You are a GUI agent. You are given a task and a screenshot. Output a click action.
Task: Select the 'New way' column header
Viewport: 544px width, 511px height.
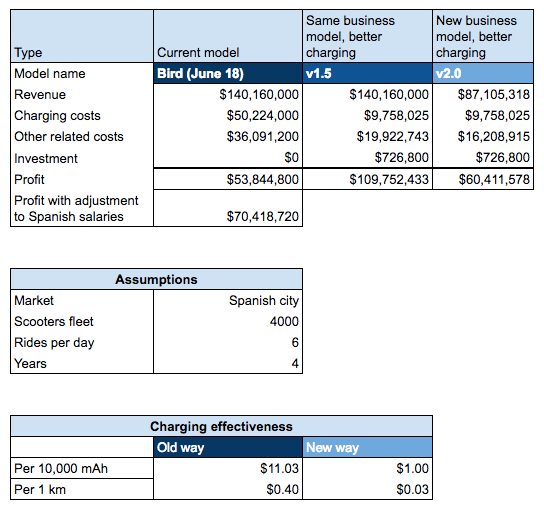click(367, 448)
